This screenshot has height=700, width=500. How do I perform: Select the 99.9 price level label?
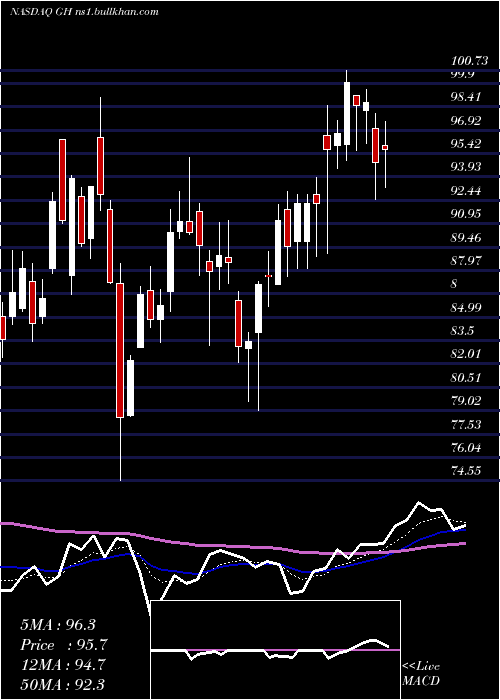click(462, 74)
